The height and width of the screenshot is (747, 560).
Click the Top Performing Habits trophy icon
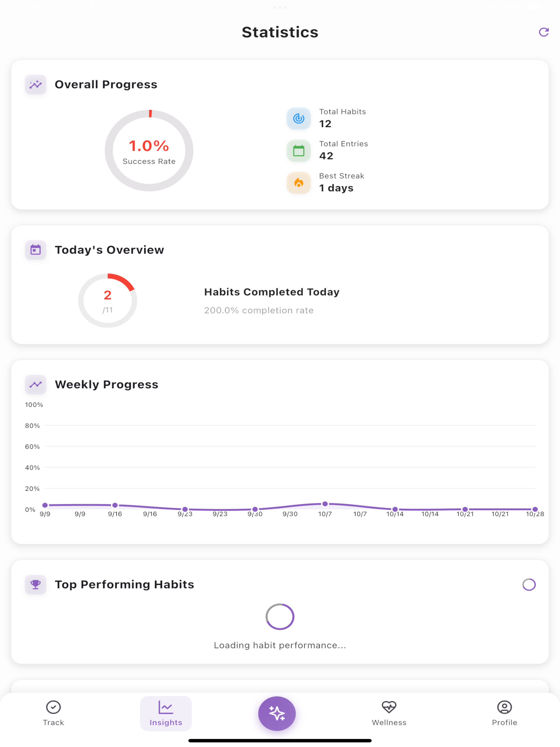(x=36, y=584)
